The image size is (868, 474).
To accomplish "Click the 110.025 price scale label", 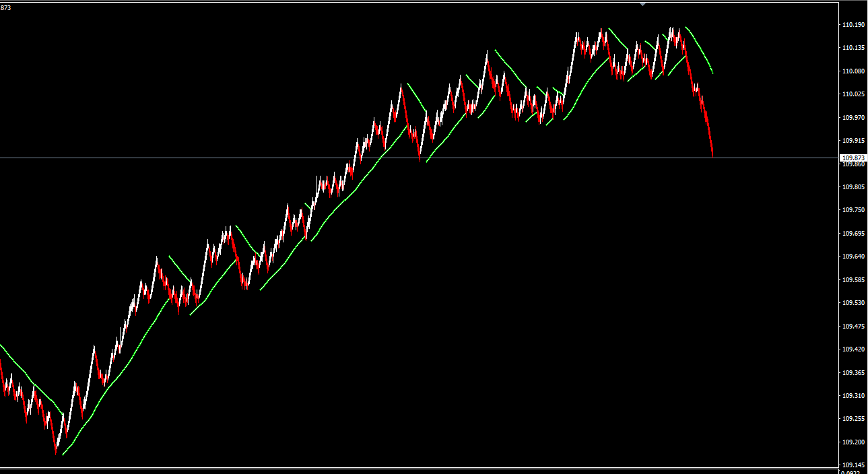I will coord(853,94).
